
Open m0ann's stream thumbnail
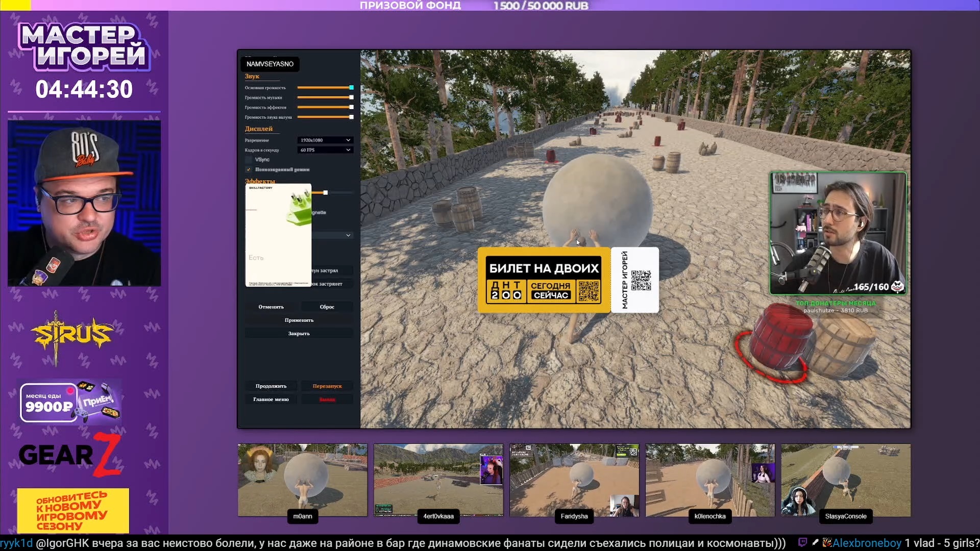pos(302,480)
